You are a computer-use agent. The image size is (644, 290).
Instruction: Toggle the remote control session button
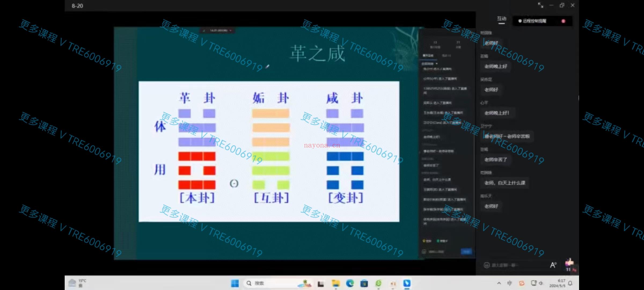click(x=564, y=21)
